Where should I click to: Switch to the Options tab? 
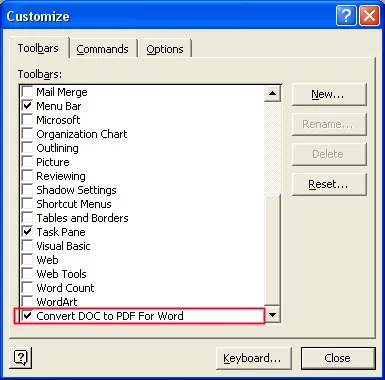tap(165, 49)
